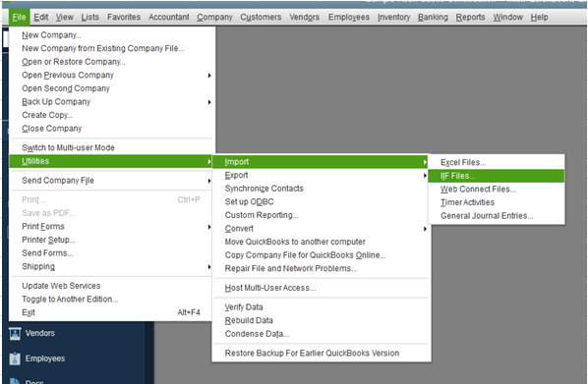The image size is (588, 384).
Task: Select Synchronize Contacts
Action: coord(322,189)
